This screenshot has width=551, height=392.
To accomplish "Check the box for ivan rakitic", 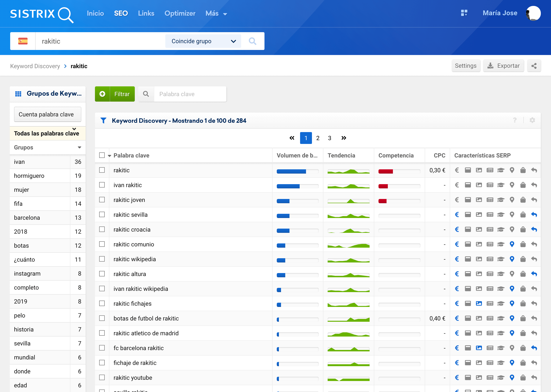I will tap(102, 185).
